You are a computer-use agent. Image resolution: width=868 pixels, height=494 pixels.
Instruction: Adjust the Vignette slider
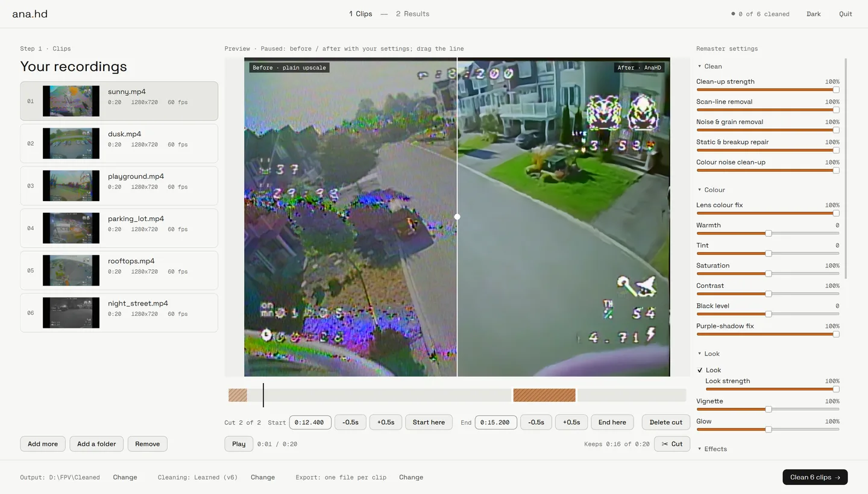[768, 409]
